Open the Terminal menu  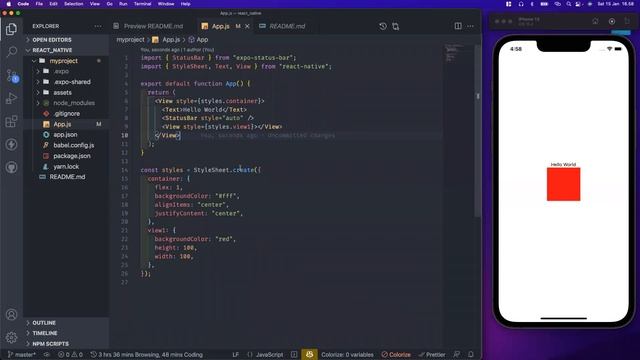(x=142, y=4)
